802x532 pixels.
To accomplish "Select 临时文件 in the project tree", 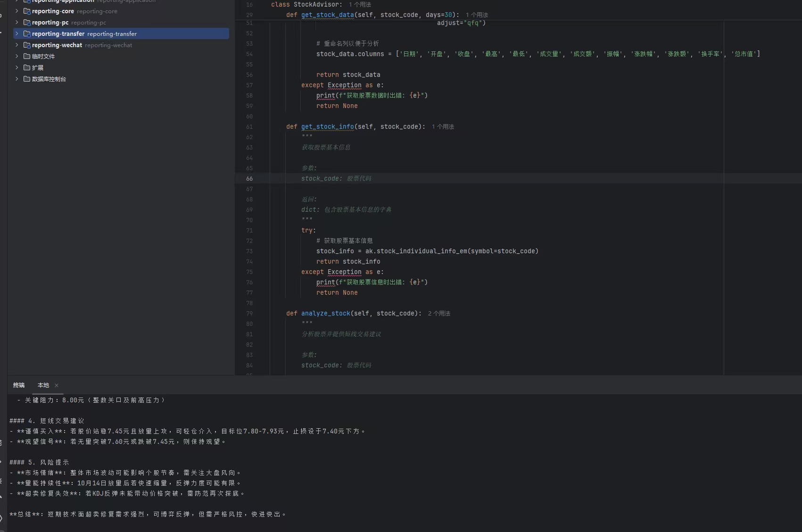I will click(43, 56).
